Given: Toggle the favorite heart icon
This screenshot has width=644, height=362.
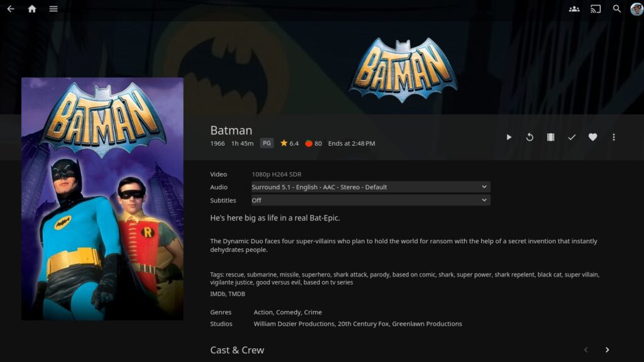Looking at the screenshot, I should click(x=592, y=137).
